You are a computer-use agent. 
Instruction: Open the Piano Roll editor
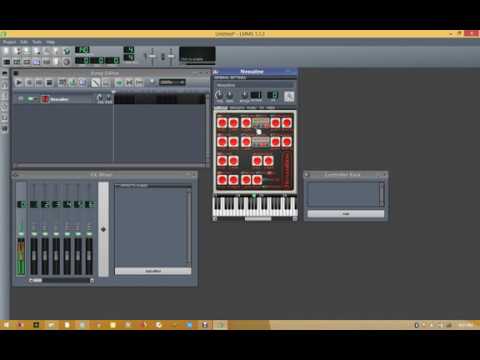(26, 62)
